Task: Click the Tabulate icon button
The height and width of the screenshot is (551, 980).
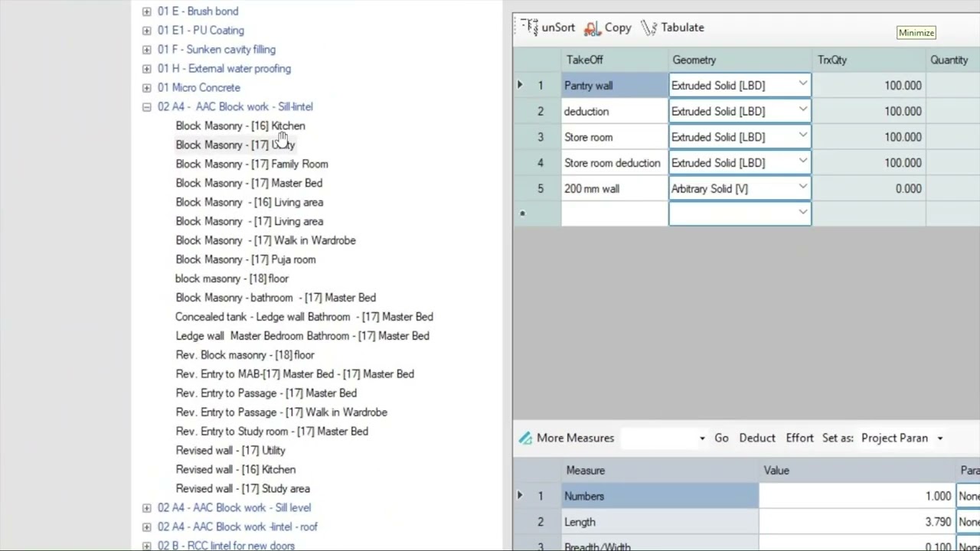Action: coord(648,28)
